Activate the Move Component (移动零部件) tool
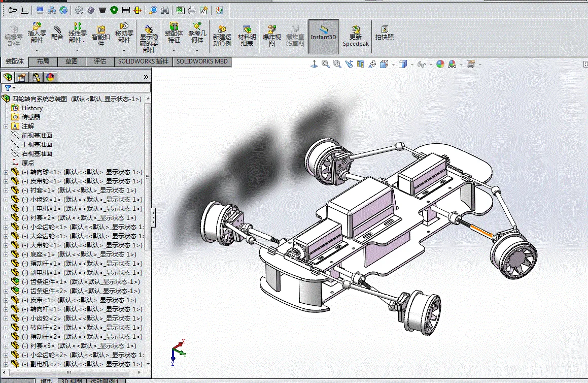Image resolution: width=588 pixels, height=383 pixels. [124, 33]
